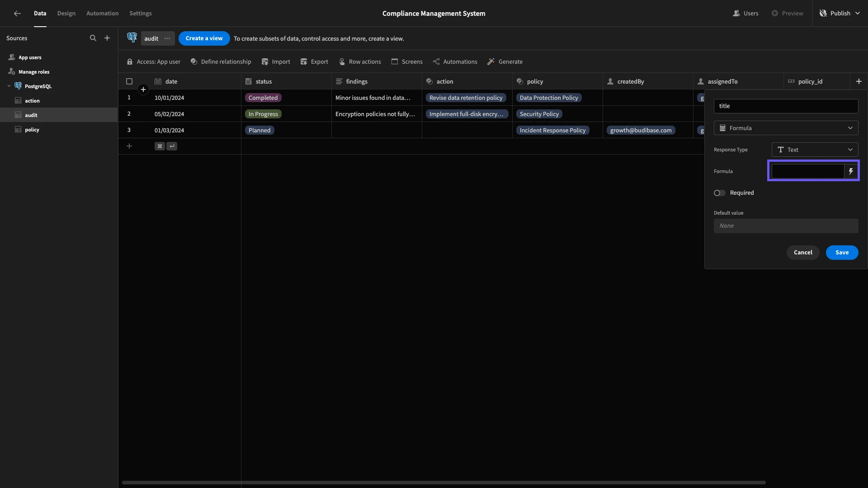
Task: Click the Save button
Action: (842, 253)
